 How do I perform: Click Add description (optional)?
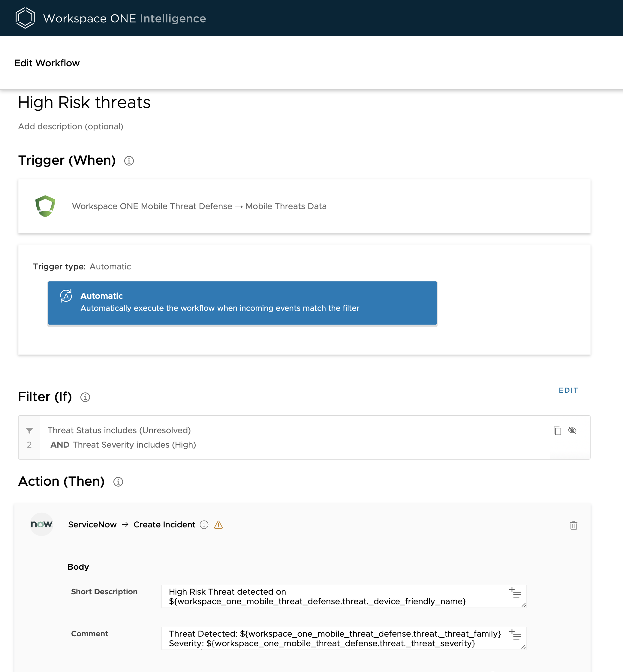click(71, 126)
